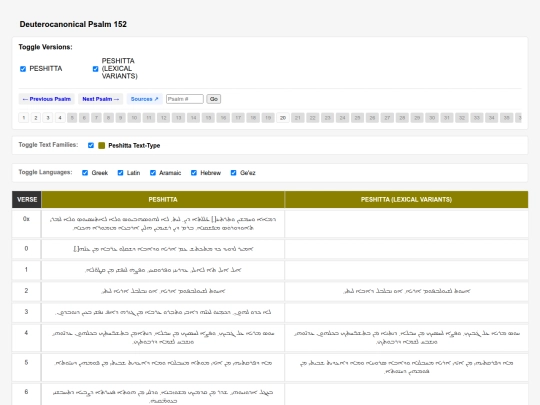The width and height of the screenshot is (540, 405).
Task: Click the lexical variants text of verse 2
Action: pyautogui.click(x=406, y=291)
